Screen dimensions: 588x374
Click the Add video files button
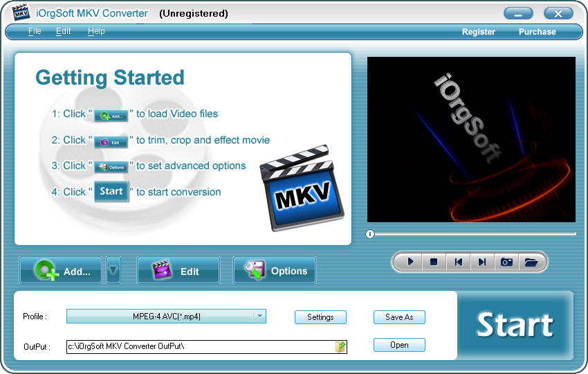[61, 270]
